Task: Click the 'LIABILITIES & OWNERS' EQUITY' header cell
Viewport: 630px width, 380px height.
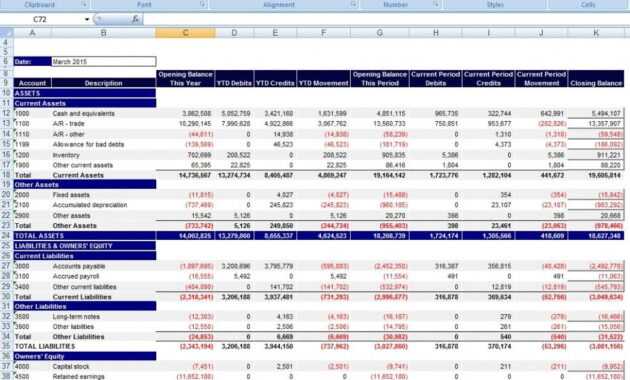Action: 84,246
